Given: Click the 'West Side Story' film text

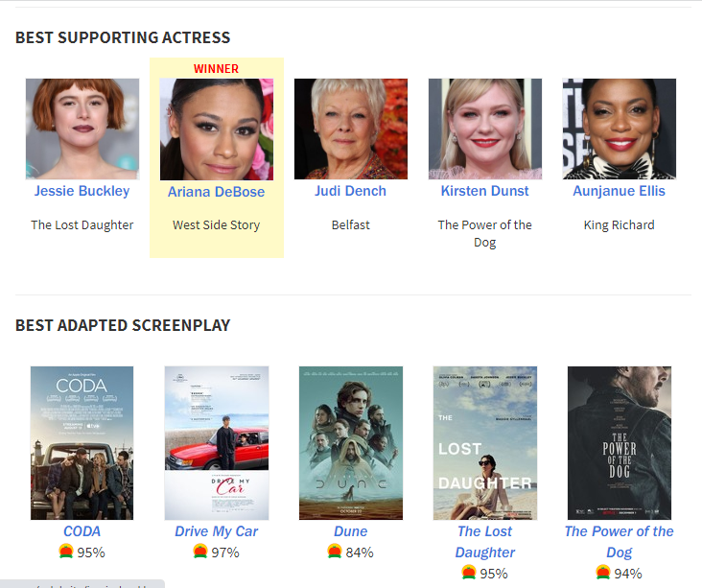Looking at the screenshot, I should (216, 224).
